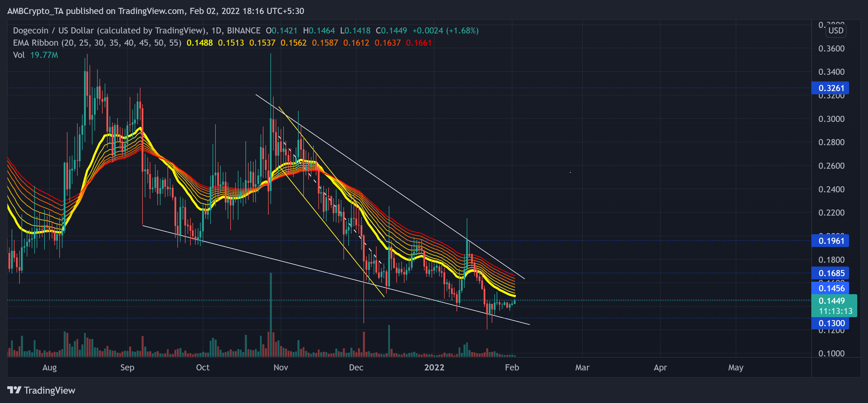Click the 0.2200 price axis tick
The image size is (868, 403).
pyautogui.click(x=831, y=213)
